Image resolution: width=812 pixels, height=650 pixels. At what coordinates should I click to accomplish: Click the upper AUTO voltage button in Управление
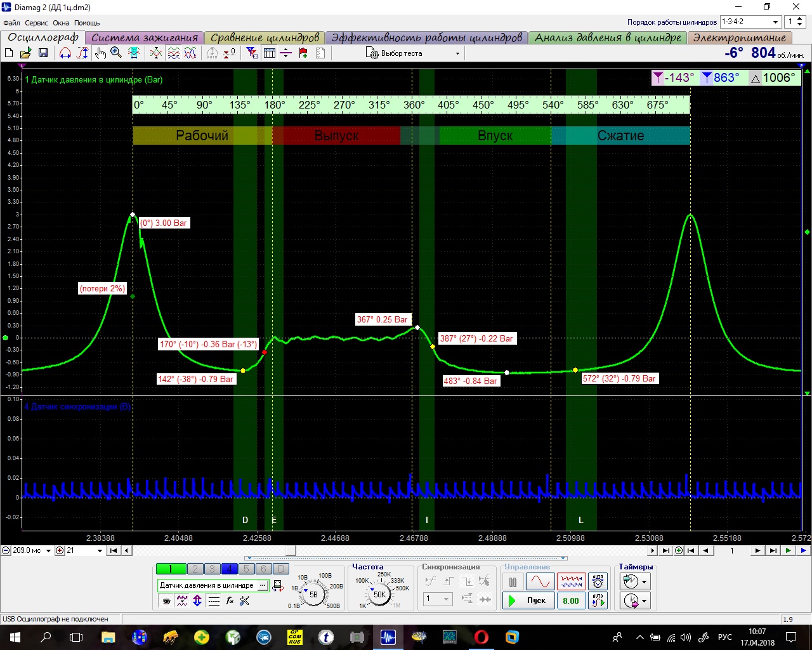click(x=598, y=581)
